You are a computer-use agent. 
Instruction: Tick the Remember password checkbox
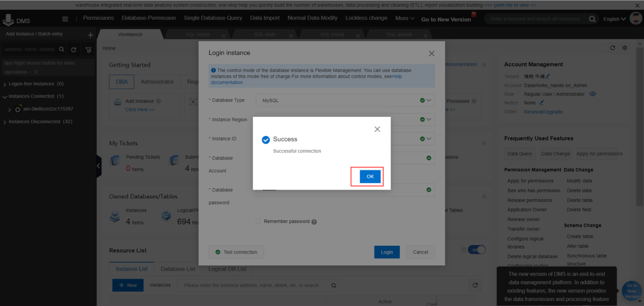258,221
